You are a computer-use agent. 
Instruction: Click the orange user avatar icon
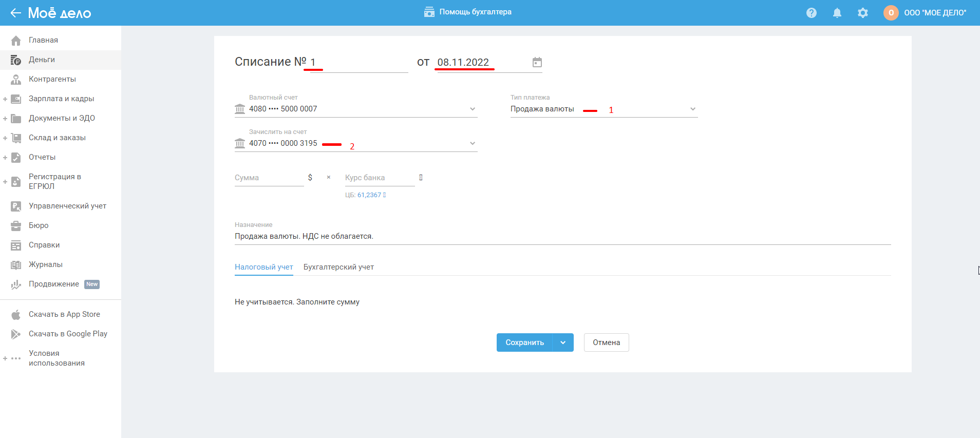pyautogui.click(x=891, y=13)
